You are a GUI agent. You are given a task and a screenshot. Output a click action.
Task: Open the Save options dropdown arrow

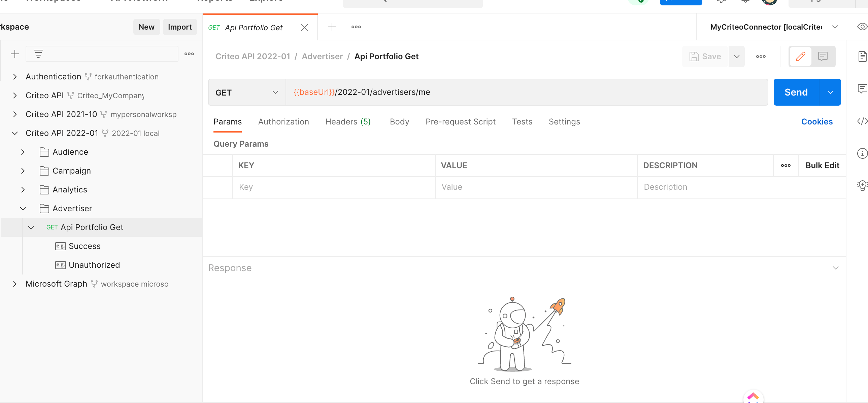(737, 56)
